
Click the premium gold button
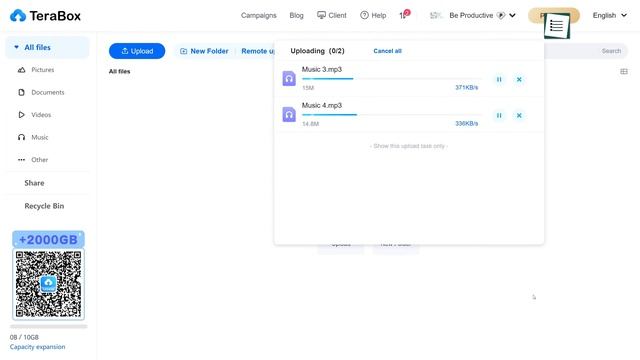tap(553, 16)
